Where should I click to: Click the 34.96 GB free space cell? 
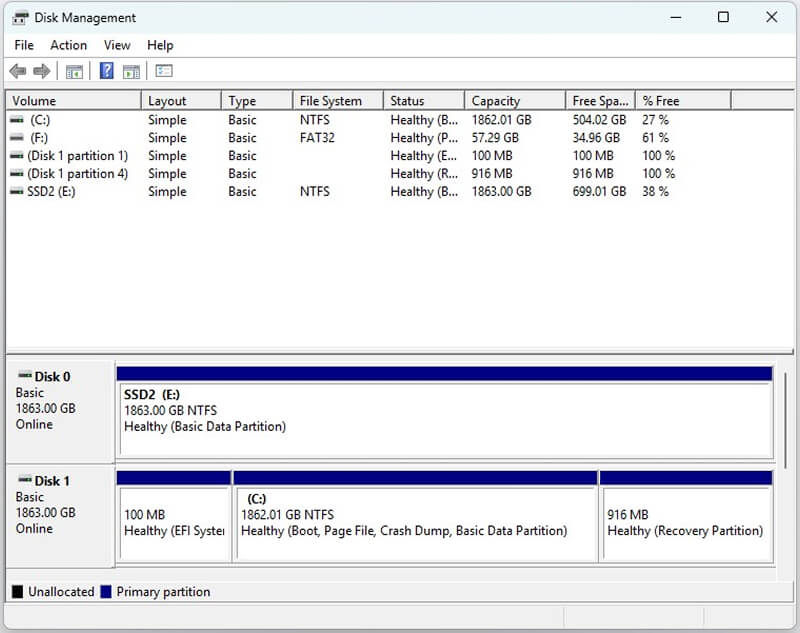(596, 138)
